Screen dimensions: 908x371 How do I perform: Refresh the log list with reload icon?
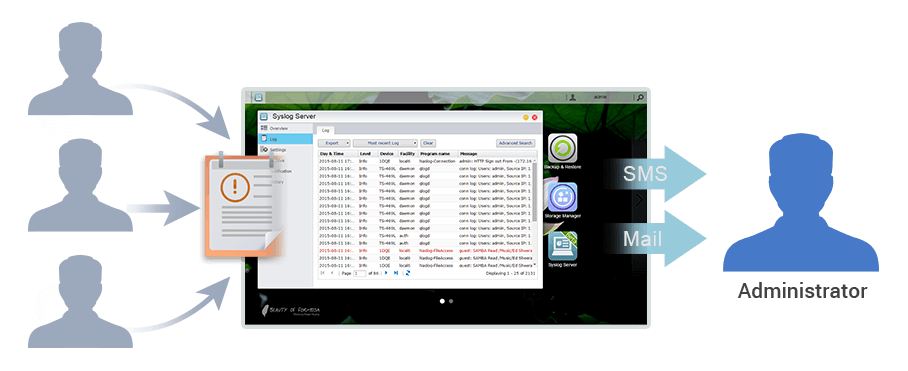(408, 272)
